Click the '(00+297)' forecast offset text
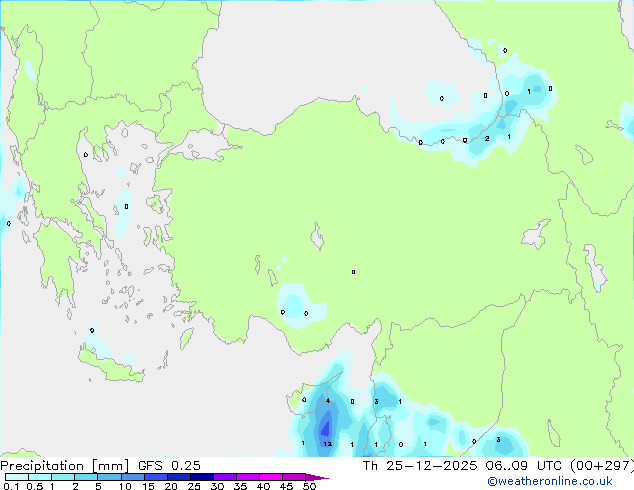The width and height of the screenshot is (634, 490). (x=602, y=466)
